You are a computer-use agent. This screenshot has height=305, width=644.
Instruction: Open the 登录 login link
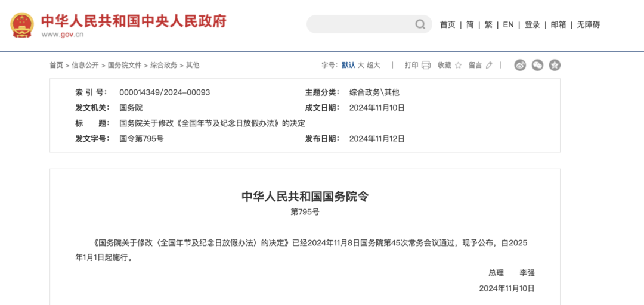click(x=532, y=24)
